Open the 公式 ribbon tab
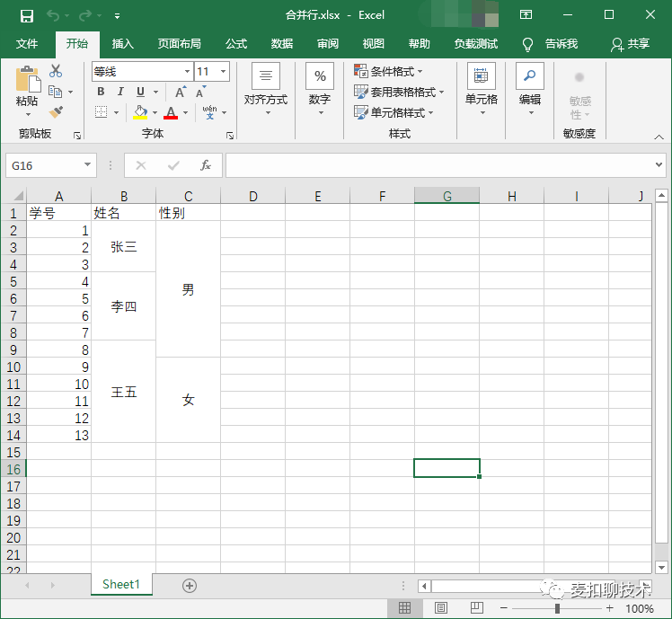The image size is (672, 619). (x=236, y=44)
